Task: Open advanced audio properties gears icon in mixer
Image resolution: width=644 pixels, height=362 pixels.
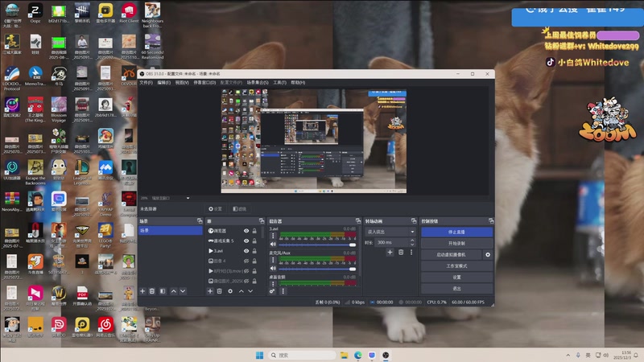Action: (x=272, y=291)
